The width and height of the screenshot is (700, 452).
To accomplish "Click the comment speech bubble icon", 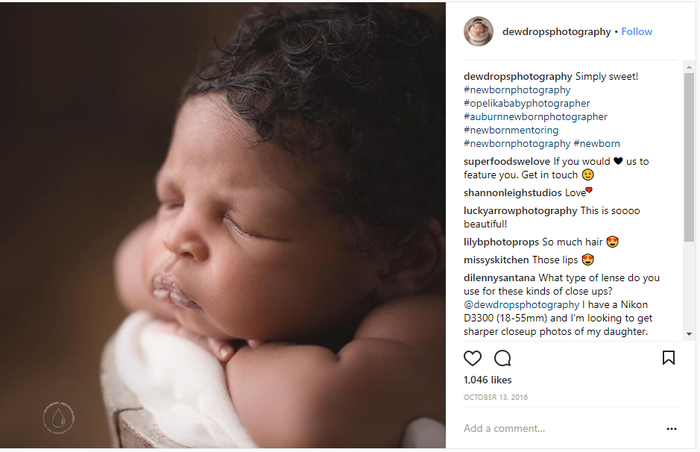I will pyautogui.click(x=503, y=358).
